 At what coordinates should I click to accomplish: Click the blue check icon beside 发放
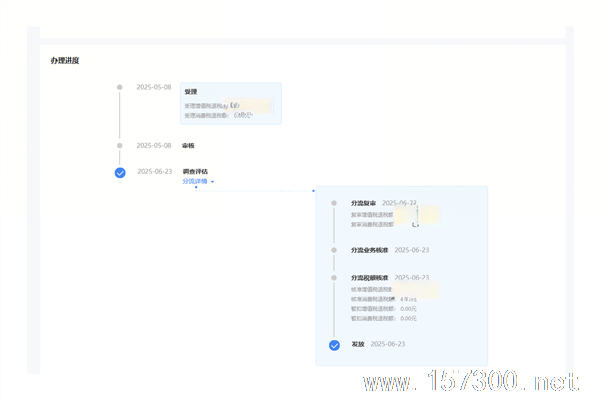334,345
